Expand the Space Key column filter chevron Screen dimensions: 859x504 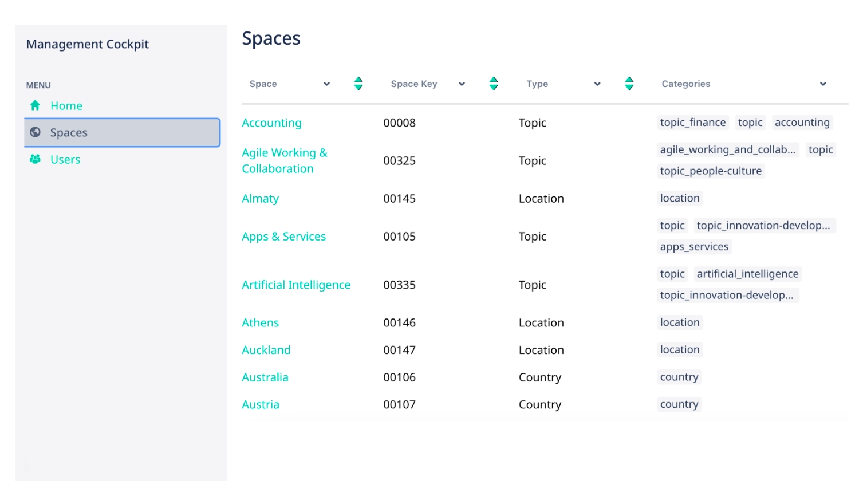(x=462, y=84)
